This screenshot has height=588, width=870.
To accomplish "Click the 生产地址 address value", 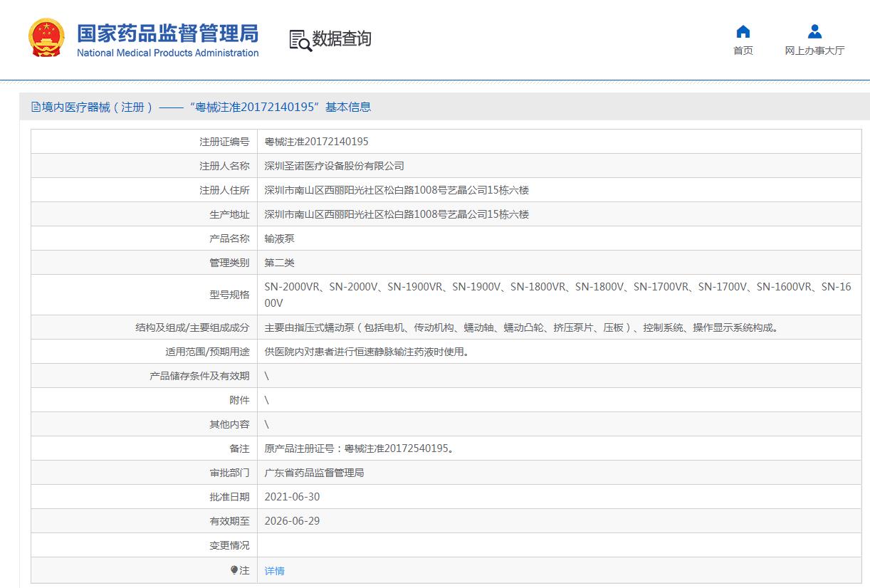I will pos(397,214).
